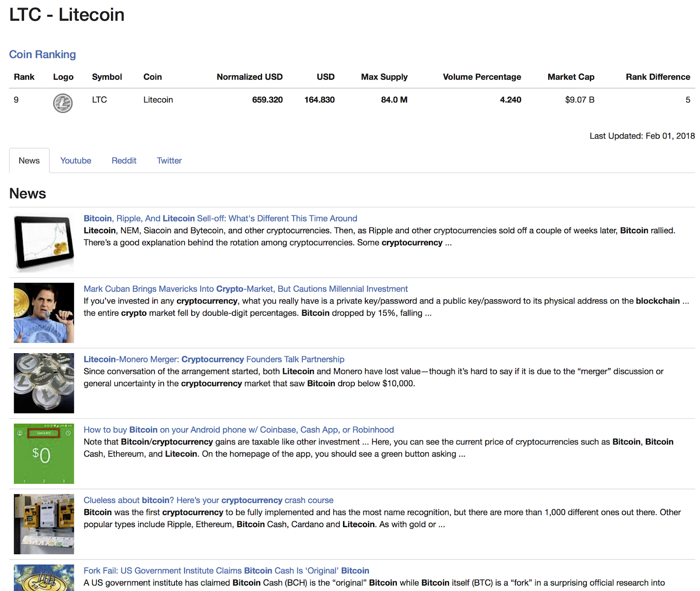This screenshot has height=591, width=700.
Task: Click the Market Cap column header
Action: (571, 77)
